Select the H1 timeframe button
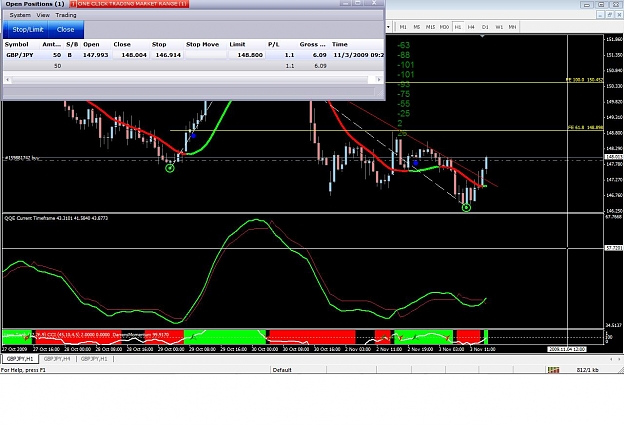Viewport: 625px width, 425px height. (x=458, y=27)
